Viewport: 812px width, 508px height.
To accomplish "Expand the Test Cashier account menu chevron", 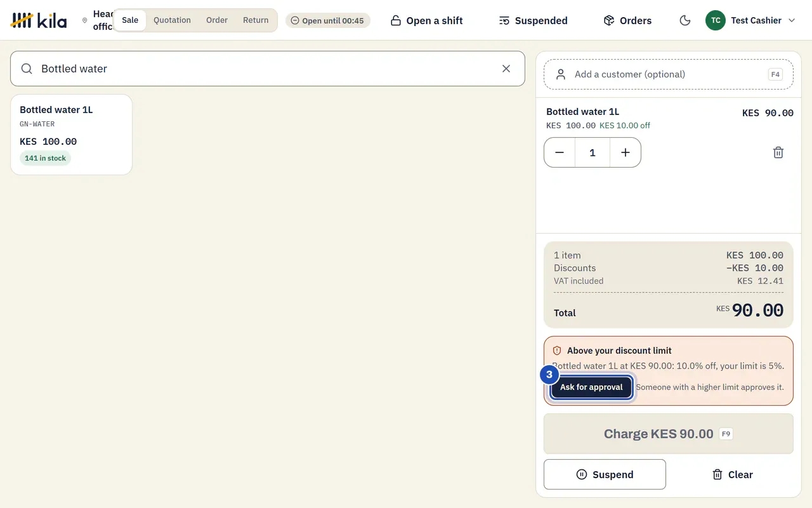I will [792, 20].
